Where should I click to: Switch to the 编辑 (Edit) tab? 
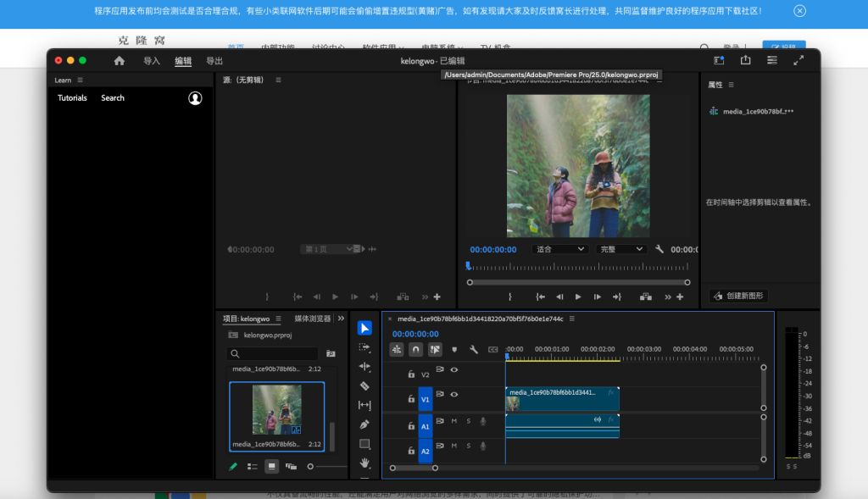(183, 61)
